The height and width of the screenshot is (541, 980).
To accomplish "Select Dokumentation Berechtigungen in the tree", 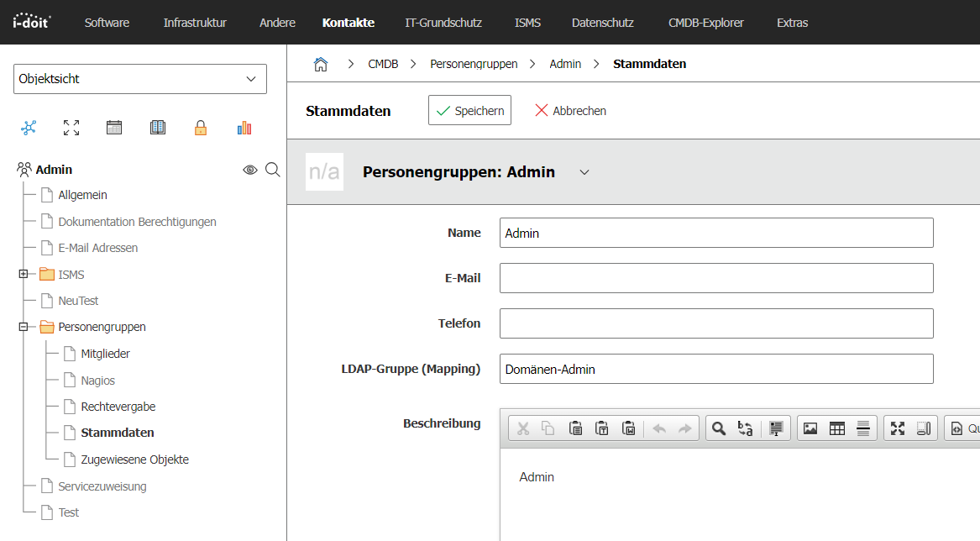I will [137, 222].
